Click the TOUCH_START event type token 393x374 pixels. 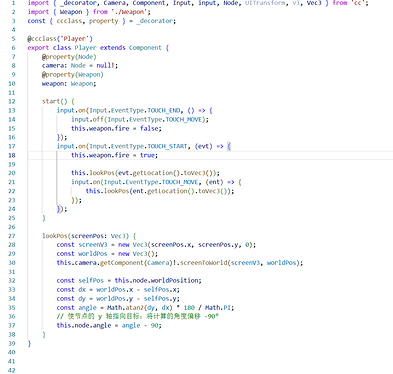pos(167,146)
